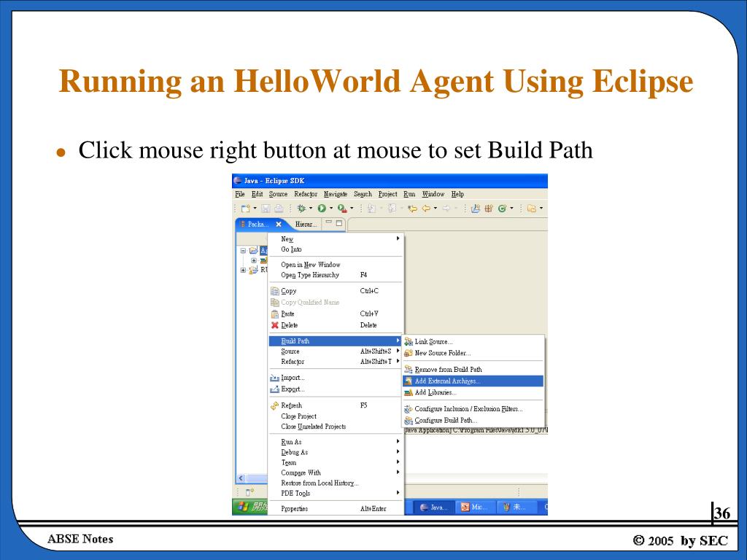Click Refresh in the context menu
Screen dimensions: 747x560
[x=336, y=405]
